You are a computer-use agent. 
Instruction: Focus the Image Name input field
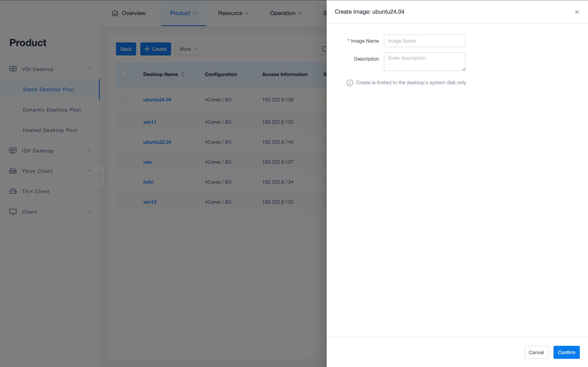(424, 41)
